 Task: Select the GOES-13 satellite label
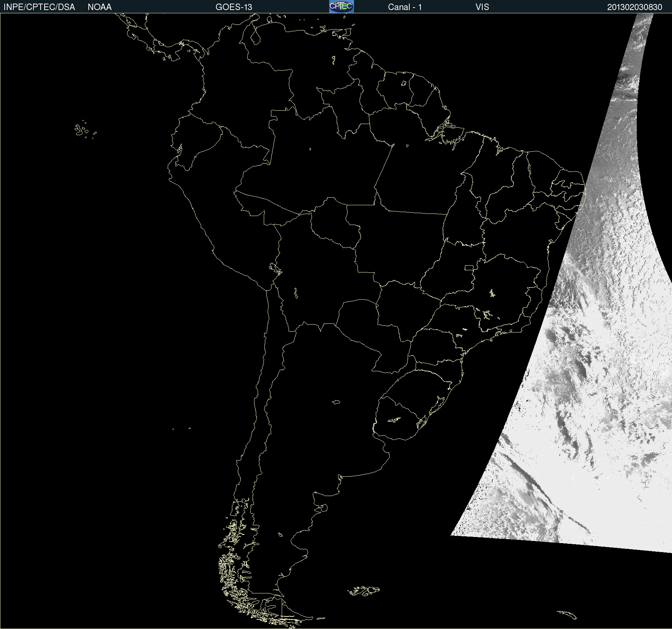(234, 7)
